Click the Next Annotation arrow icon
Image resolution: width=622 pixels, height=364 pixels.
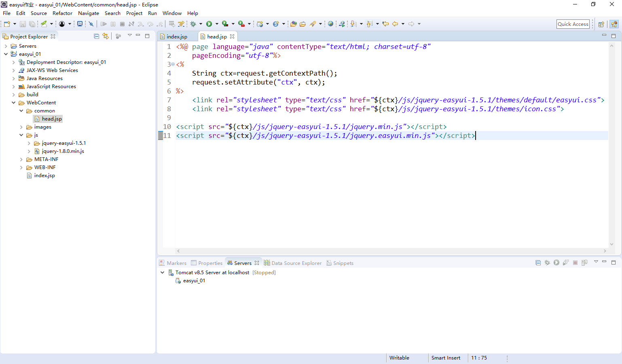pos(353,24)
